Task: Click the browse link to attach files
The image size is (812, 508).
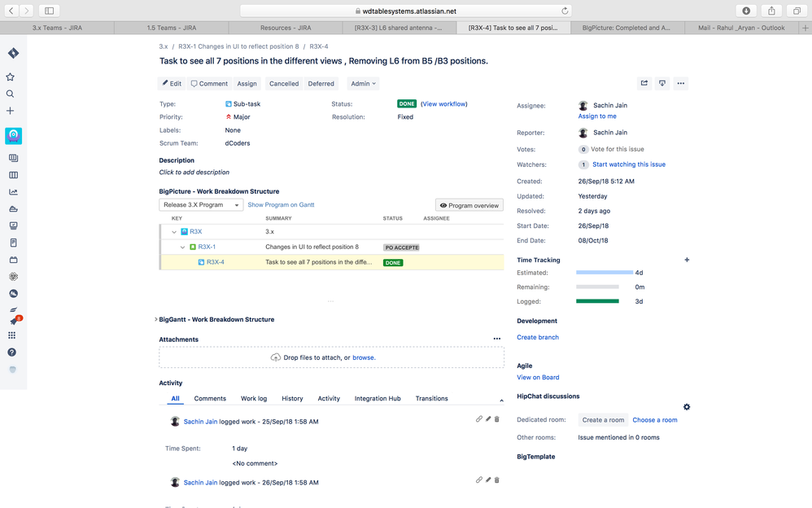Action: click(x=364, y=357)
